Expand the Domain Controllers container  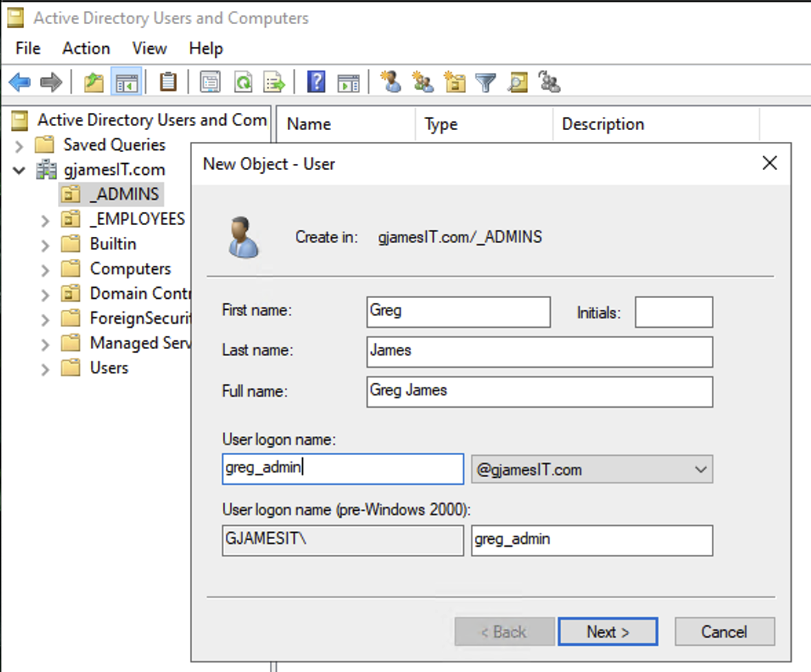(44, 293)
